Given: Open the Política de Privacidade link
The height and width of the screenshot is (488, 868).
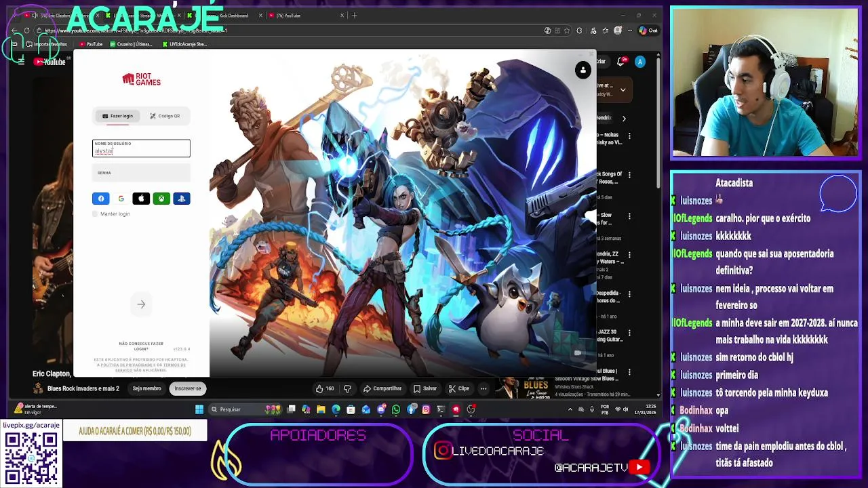Looking at the screenshot, I should (127, 365).
